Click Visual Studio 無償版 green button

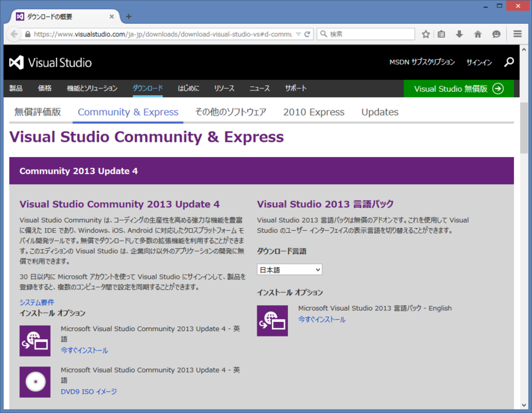pos(459,88)
